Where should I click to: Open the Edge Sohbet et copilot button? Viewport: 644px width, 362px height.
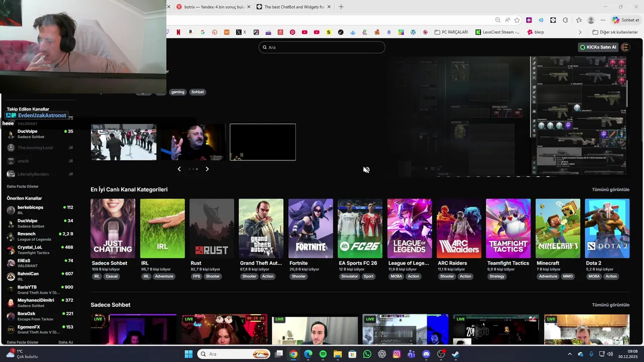626,20
